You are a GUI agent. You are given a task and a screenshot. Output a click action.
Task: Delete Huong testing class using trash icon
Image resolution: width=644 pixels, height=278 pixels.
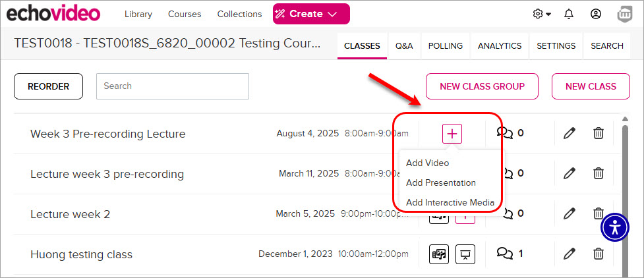(x=599, y=254)
